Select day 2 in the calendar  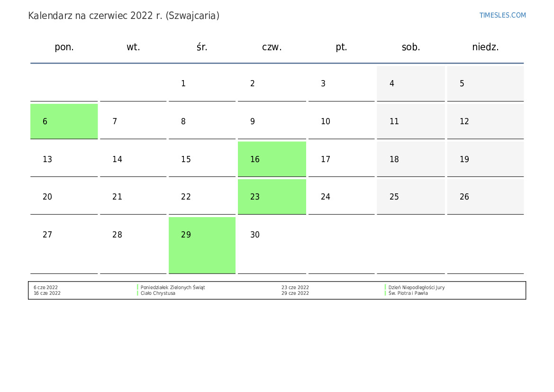click(x=272, y=83)
